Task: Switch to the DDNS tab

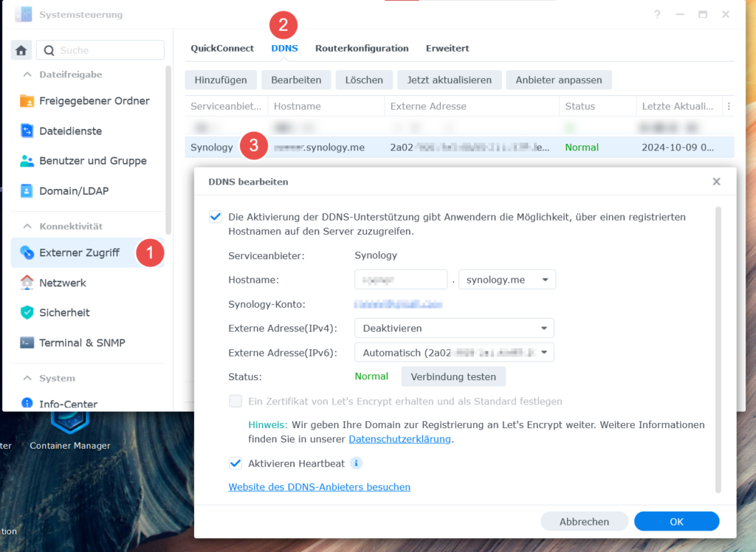Action: [284, 48]
